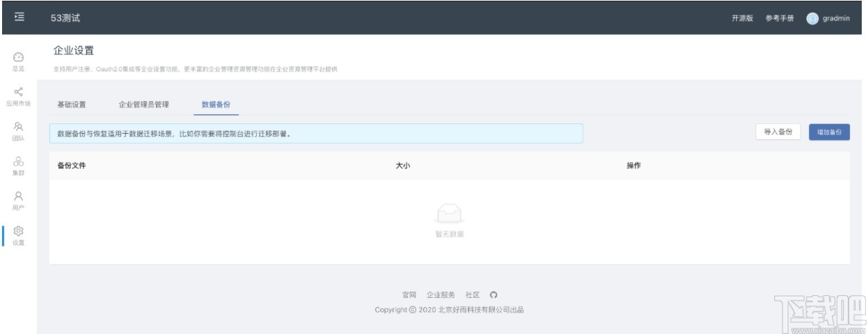The height and width of the screenshot is (334, 868).
Task: Open the 用户 users icon
Action: (x=19, y=196)
